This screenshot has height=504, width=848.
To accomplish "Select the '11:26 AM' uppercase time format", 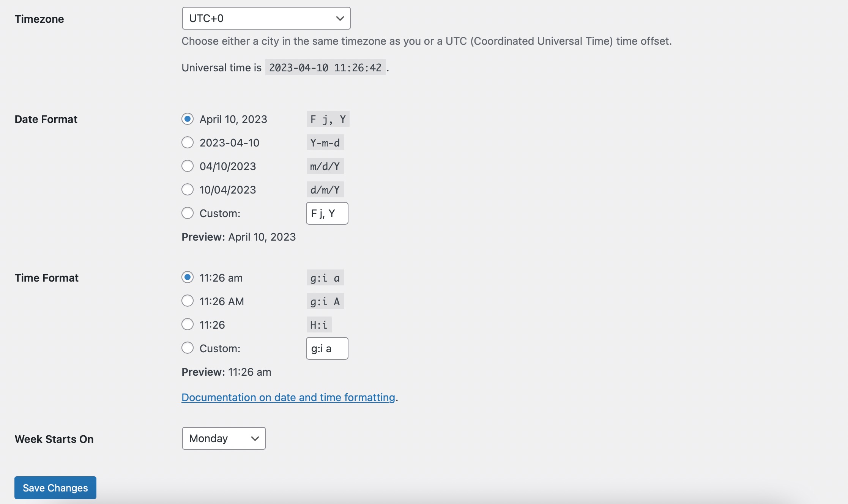I will coord(187,301).
